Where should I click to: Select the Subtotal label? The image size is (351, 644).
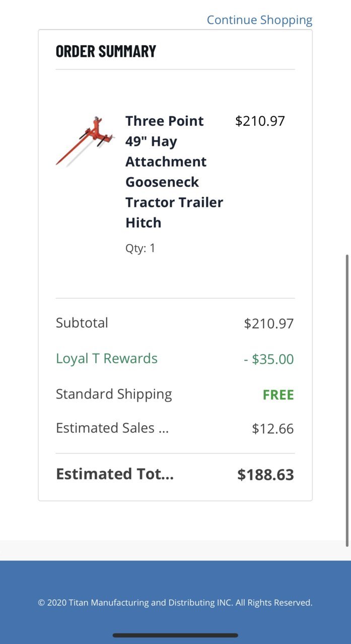tap(82, 323)
